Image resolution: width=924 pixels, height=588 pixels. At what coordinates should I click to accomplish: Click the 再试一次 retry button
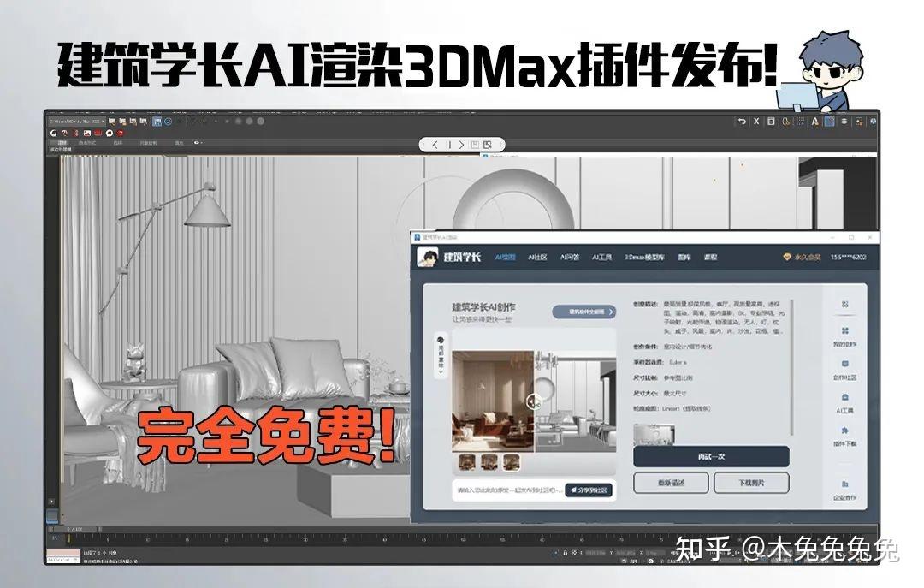pyautogui.click(x=712, y=456)
